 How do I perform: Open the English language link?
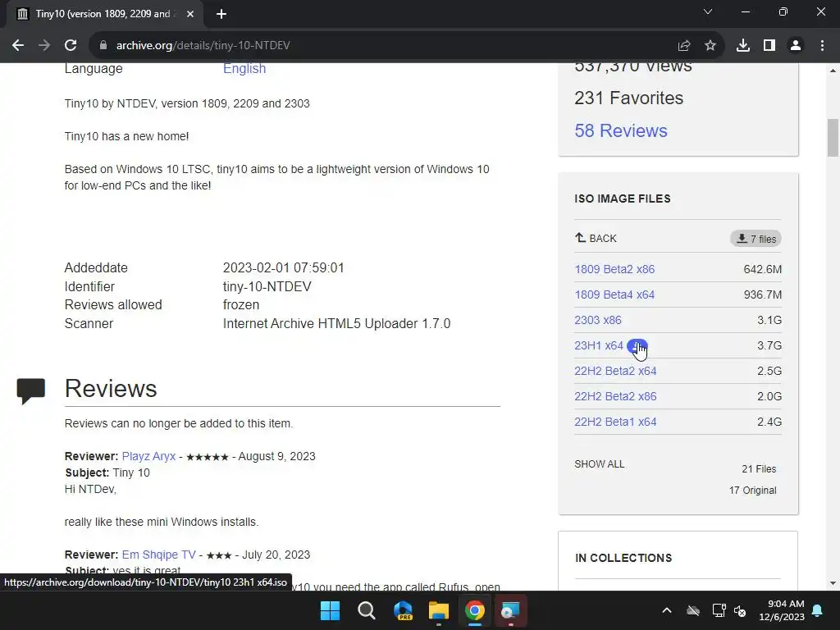coord(244,69)
